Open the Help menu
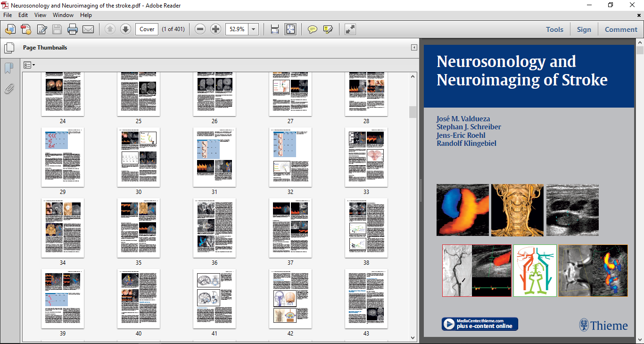Viewport: 644px width, 344px height. click(86, 15)
